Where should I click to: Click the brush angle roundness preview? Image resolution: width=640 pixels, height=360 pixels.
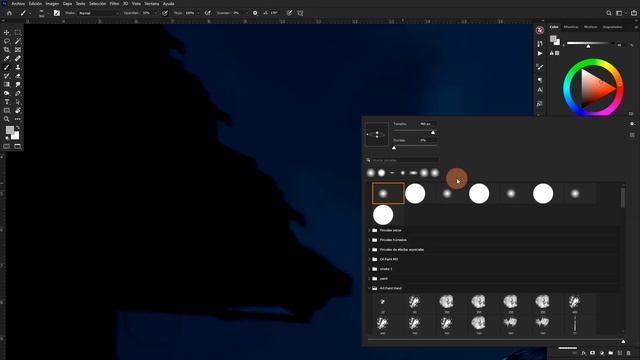377,134
